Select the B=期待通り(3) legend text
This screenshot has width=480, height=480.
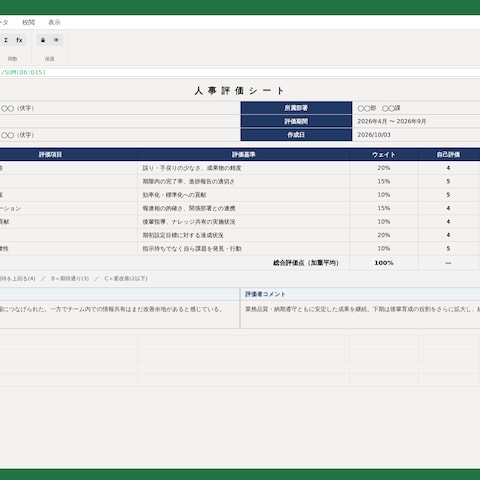pyautogui.click(x=70, y=279)
